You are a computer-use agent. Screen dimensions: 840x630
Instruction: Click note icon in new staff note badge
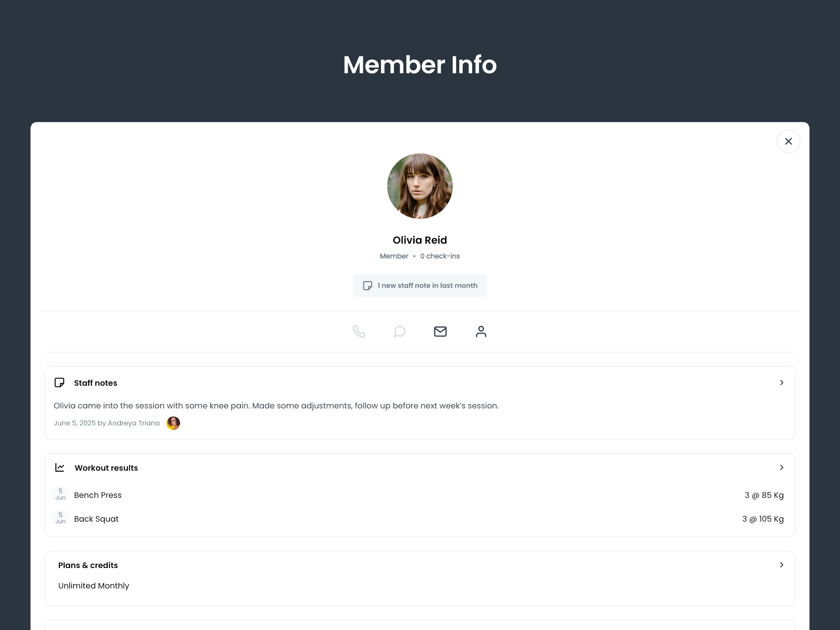[x=367, y=286]
